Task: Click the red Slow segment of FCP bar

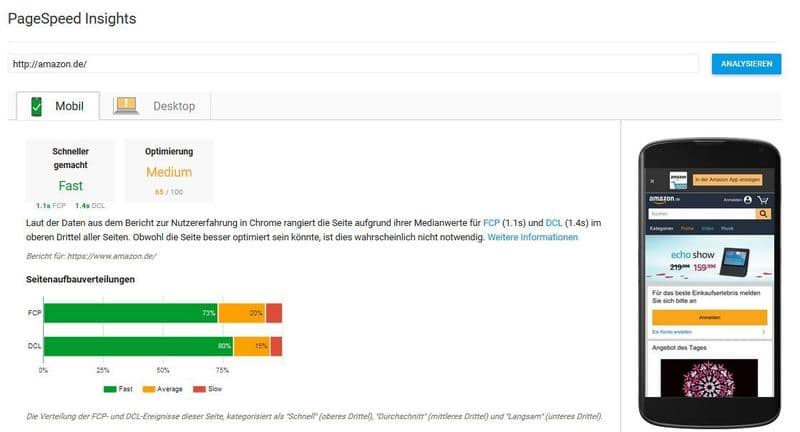Action: coord(274,313)
